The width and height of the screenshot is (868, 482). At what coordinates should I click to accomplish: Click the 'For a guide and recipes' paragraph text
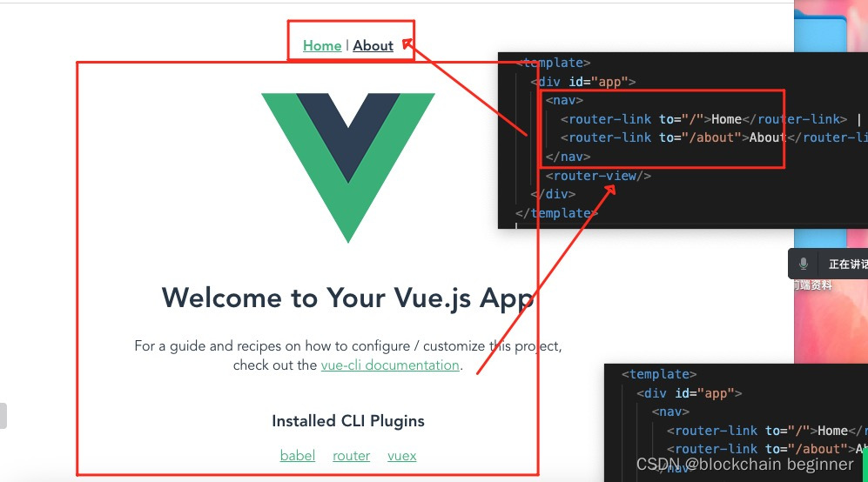click(x=348, y=356)
